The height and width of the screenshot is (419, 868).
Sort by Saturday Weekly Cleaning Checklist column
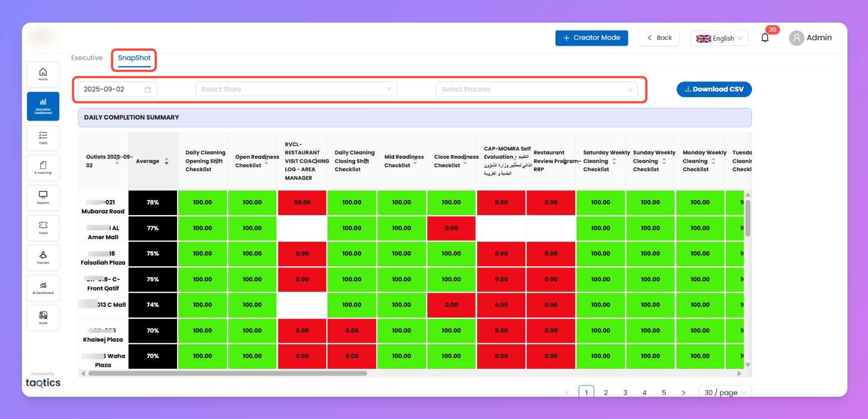pyautogui.click(x=614, y=161)
